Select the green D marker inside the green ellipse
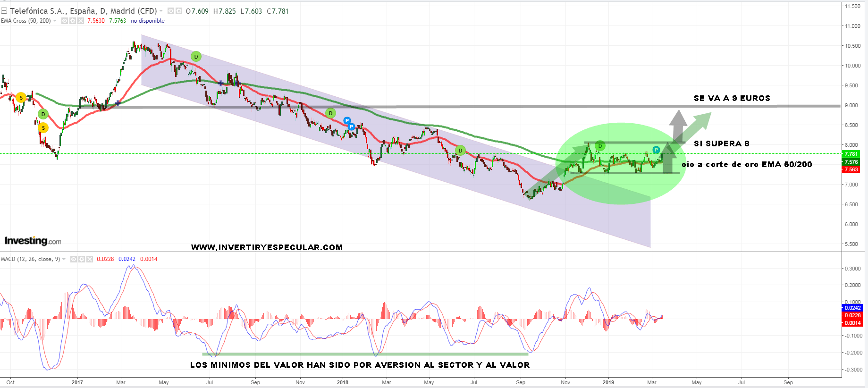The width and height of the screenshot is (868, 388). [x=600, y=145]
